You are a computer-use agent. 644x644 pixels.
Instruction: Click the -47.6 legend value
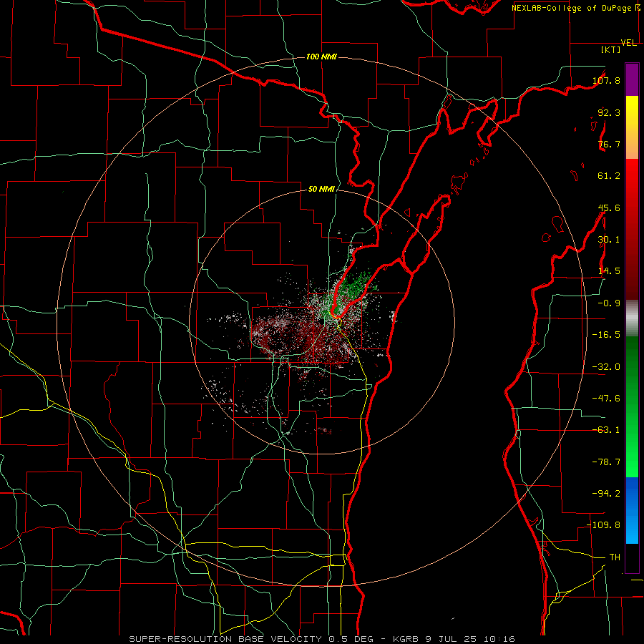click(606, 399)
